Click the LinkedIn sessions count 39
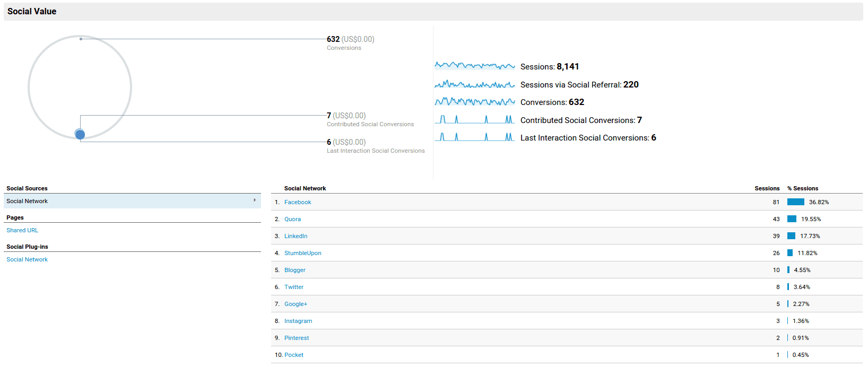The image size is (868, 367). pyautogui.click(x=776, y=236)
